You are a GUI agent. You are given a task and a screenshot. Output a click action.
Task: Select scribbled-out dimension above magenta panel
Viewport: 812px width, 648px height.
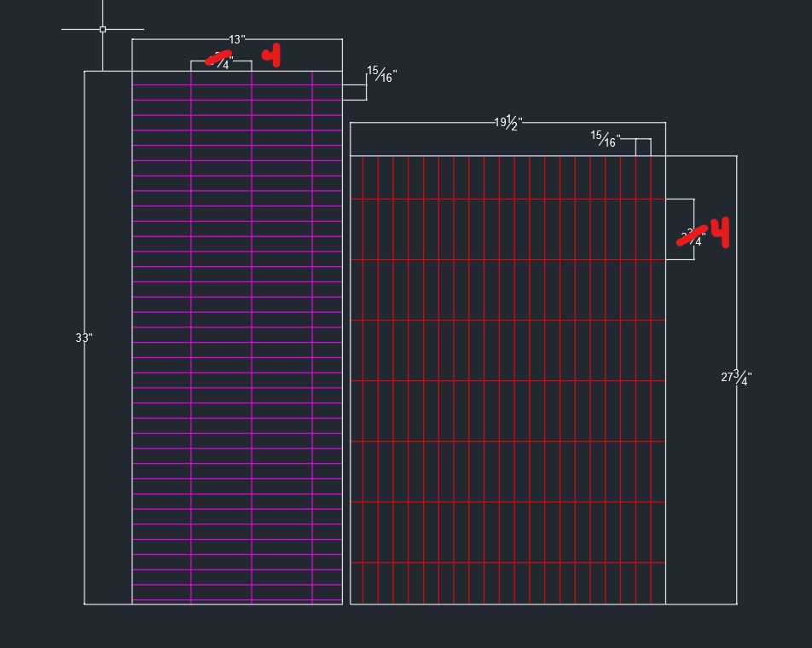click(x=219, y=60)
